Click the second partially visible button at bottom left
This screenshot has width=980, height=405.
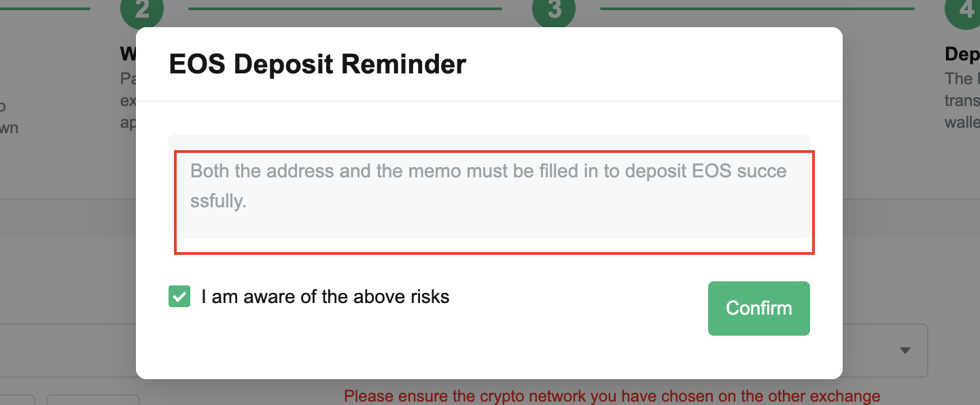click(92, 400)
